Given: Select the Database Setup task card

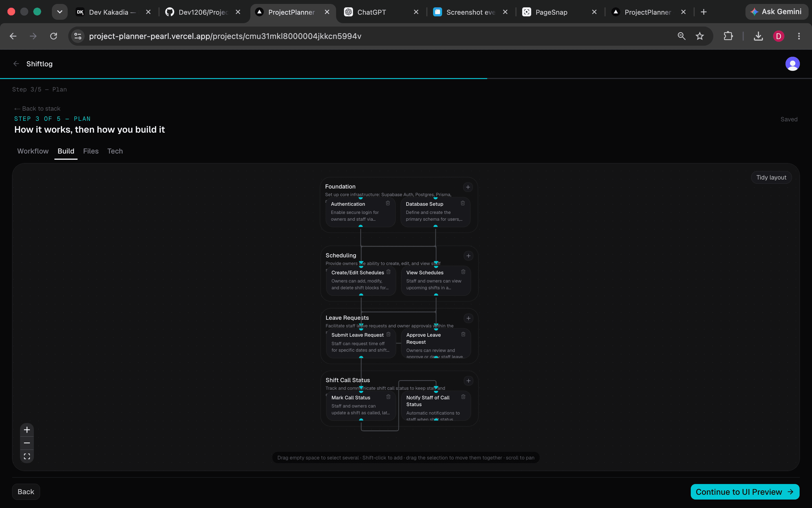Looking at the screenshot, I should pos(435,212).
